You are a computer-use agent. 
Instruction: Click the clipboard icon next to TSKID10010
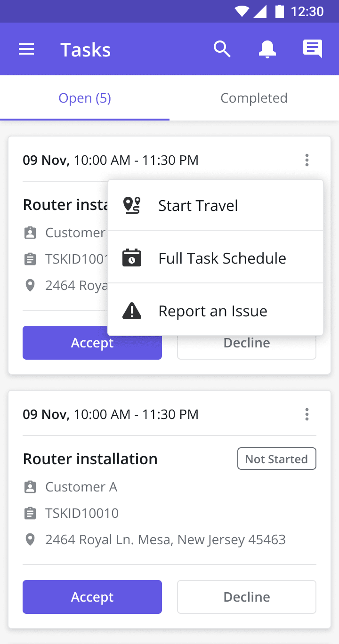[x=30, y=513]
